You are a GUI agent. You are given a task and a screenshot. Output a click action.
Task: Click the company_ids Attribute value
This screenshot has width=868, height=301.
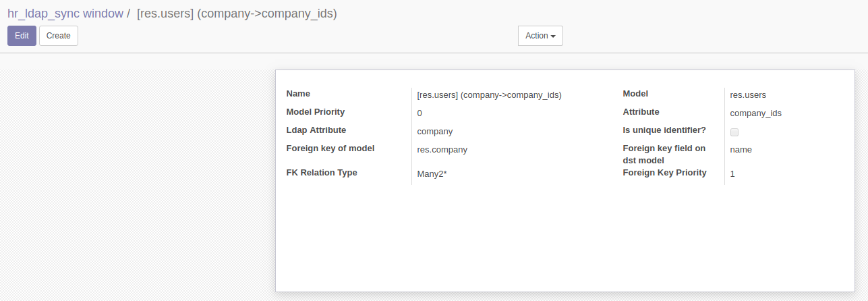tap(755, 113)
